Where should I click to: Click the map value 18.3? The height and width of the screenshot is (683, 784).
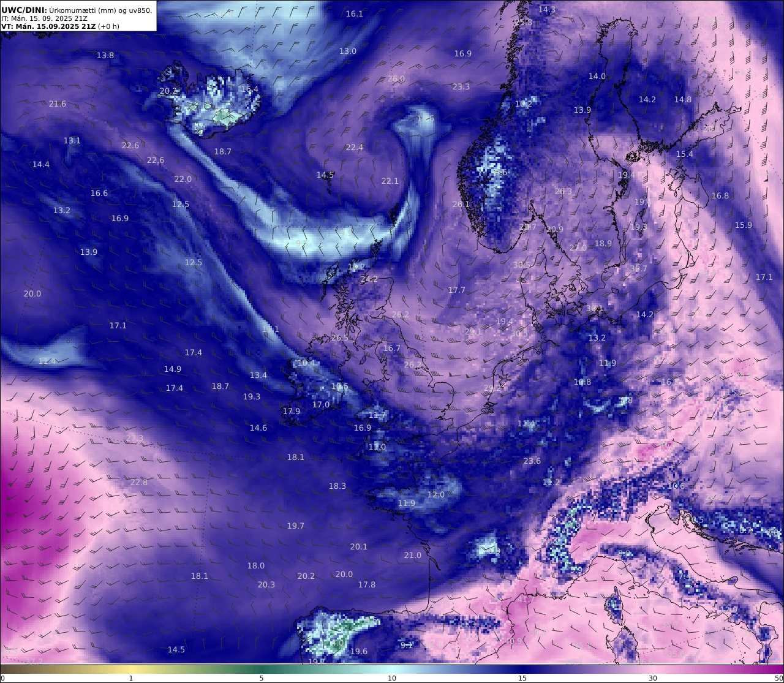pos(337,486)
